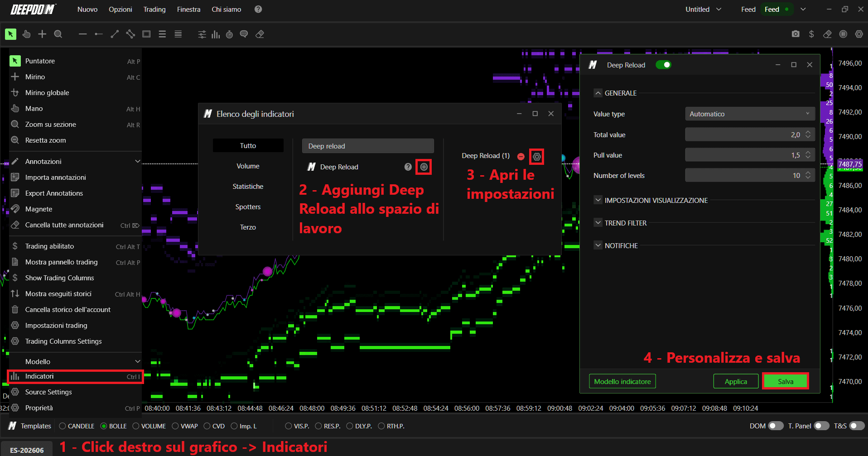This screenshot has height=456, width=868.
Task: Collapse the GENERALE section
Action: click(598, 93)
